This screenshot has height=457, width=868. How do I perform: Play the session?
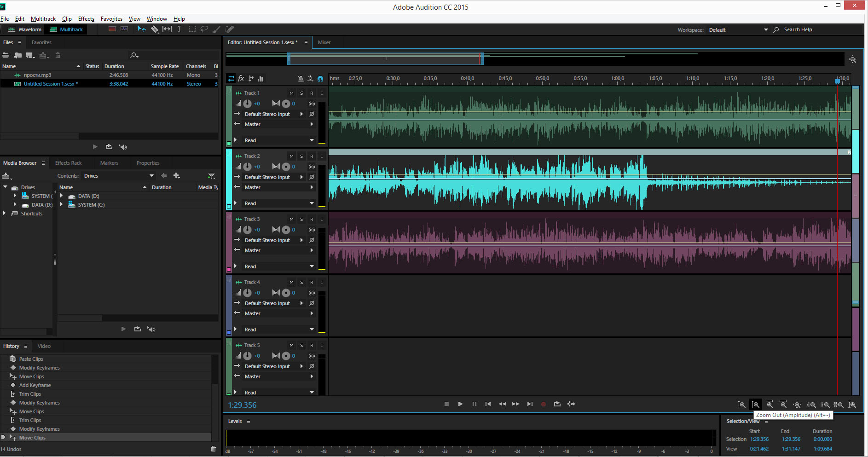460,404
